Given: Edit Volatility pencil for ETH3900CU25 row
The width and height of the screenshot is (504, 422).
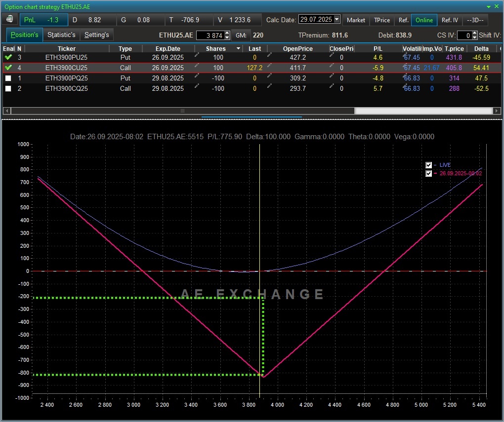Looking at the screenshot, I should pos(405,66).
